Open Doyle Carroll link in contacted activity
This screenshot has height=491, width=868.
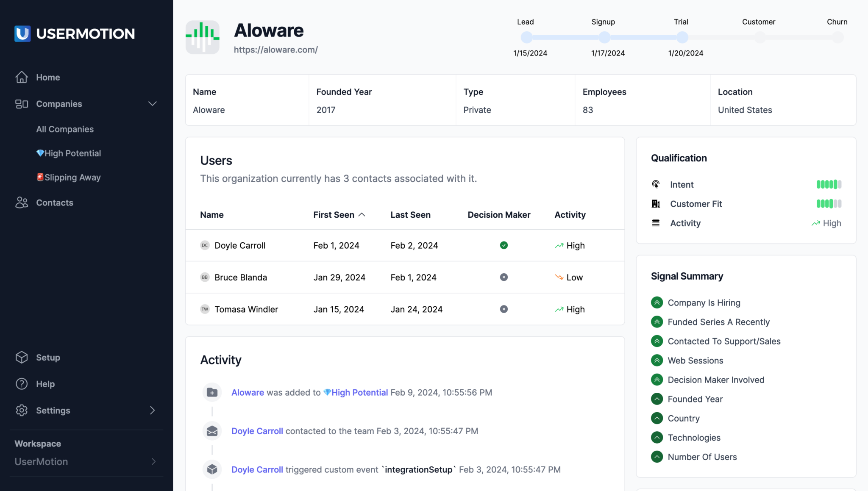coord(257,431)
